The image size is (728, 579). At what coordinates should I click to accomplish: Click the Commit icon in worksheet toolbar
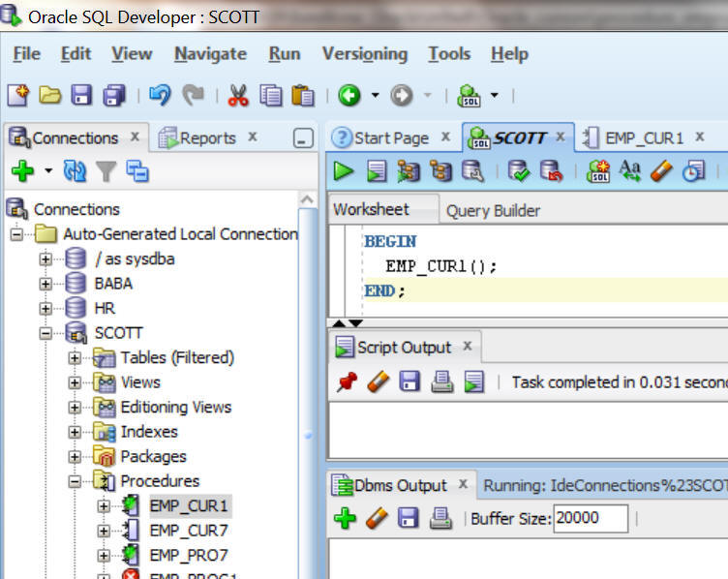click(x=519, y=172)
